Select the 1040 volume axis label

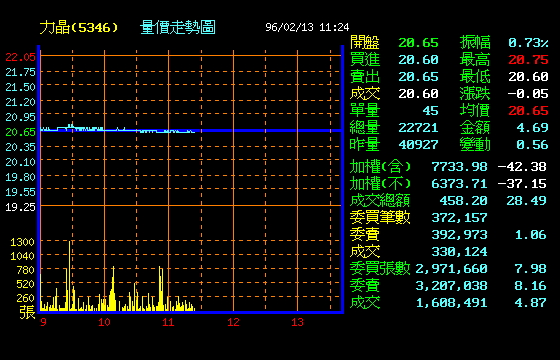click(x=22, y=256)
